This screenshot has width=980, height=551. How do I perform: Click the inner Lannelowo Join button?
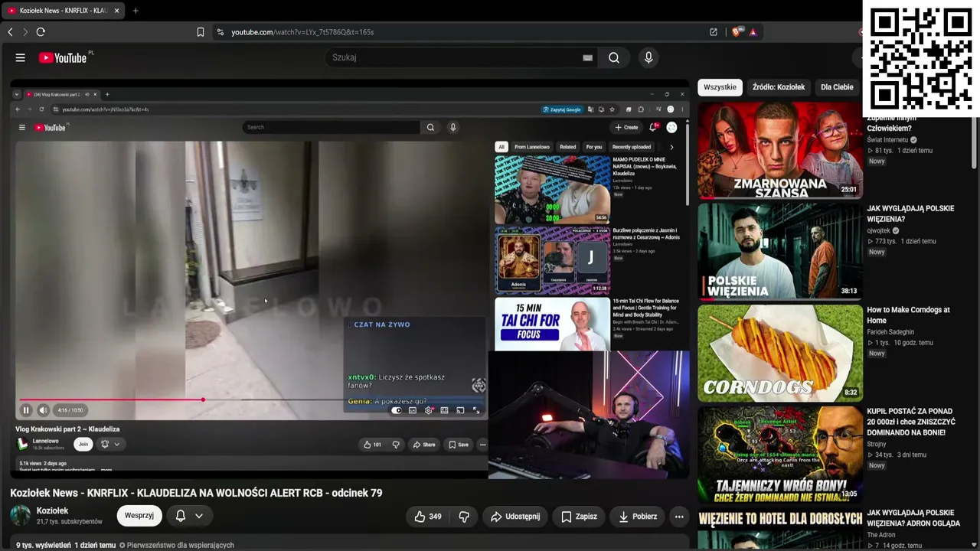83,444
